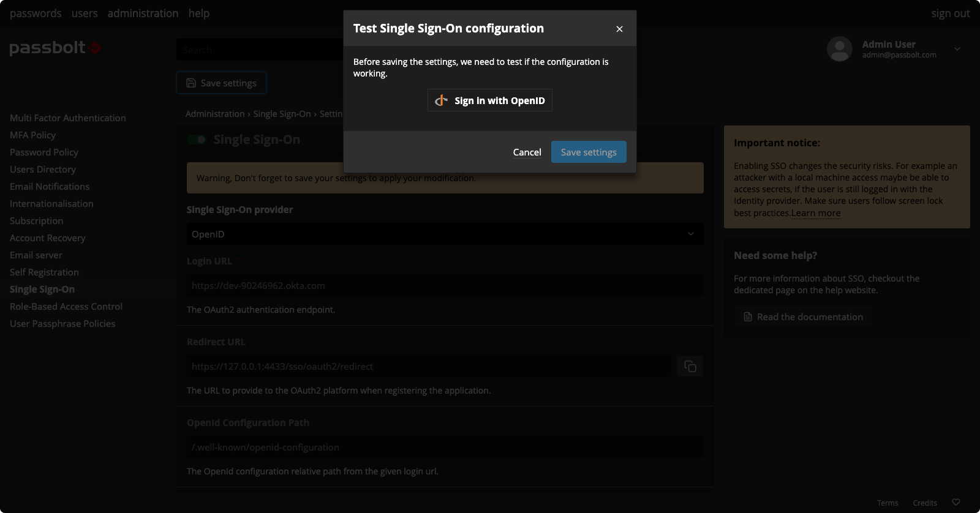The height and width of the screenshot is (513, 980).
Task: Click the Terms footer link
Action: coord(888,503)
